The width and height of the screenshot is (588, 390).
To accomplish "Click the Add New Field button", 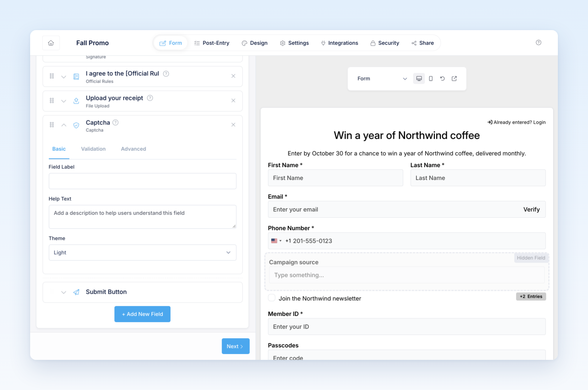I will [x=142, y=314].
